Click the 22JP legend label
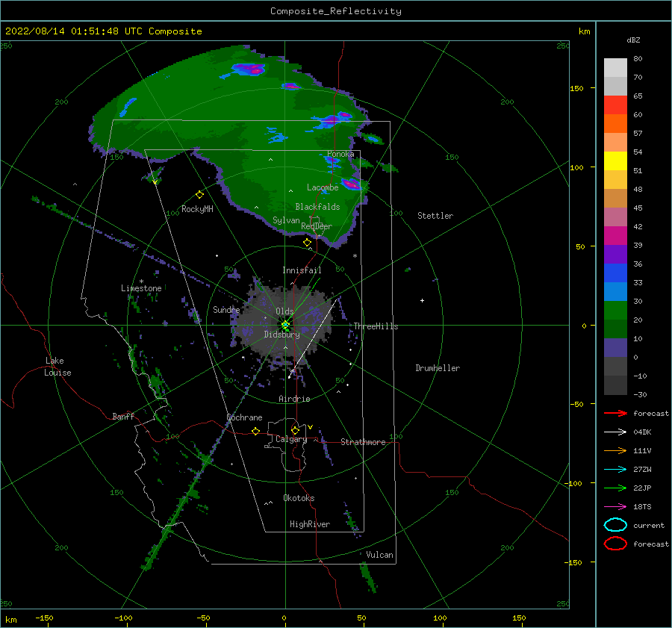 [x=642, y=488]
